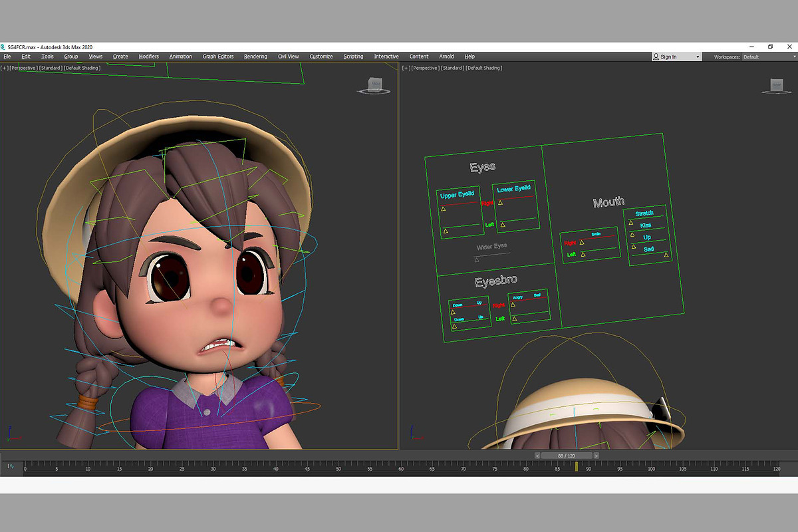Open left viewport Standard quality menu

point(51,68)
